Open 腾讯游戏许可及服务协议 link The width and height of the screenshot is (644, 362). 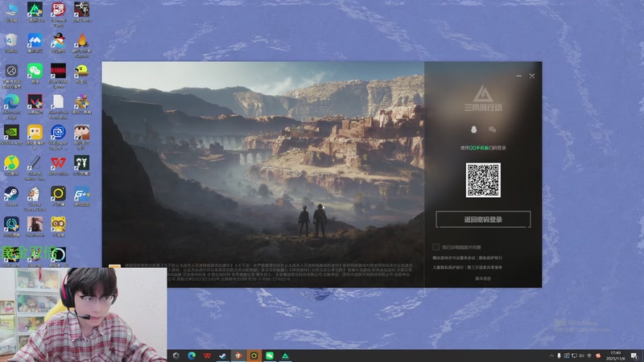453,257
